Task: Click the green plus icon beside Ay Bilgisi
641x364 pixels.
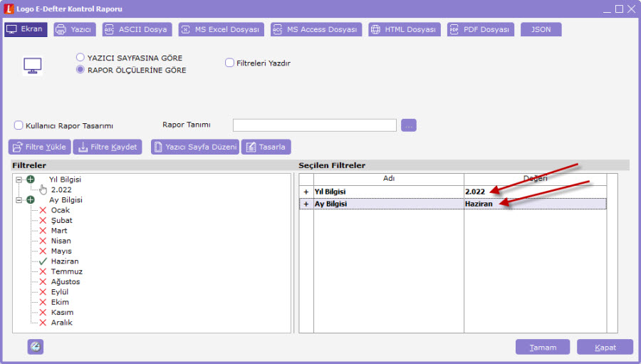Action: point(31,200)
